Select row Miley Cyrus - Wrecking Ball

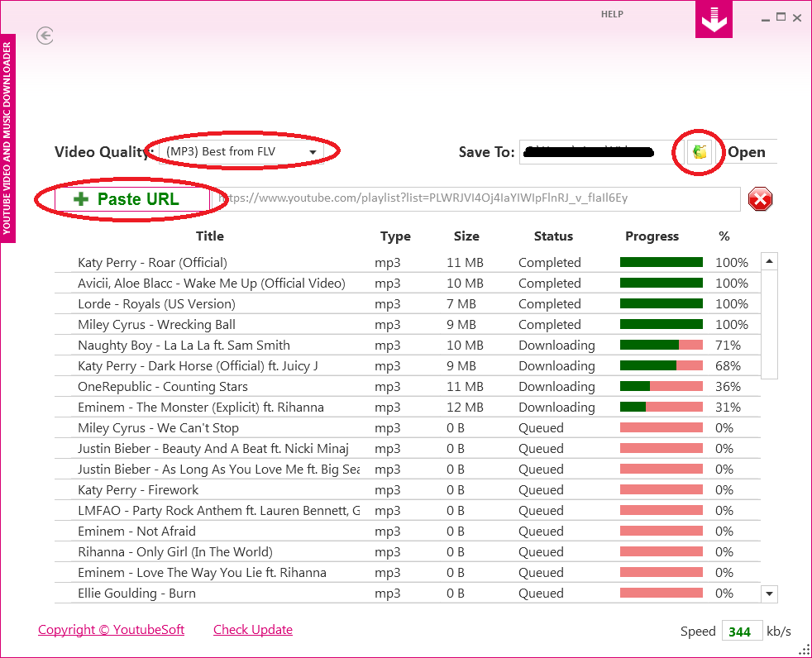coord(407,325)
